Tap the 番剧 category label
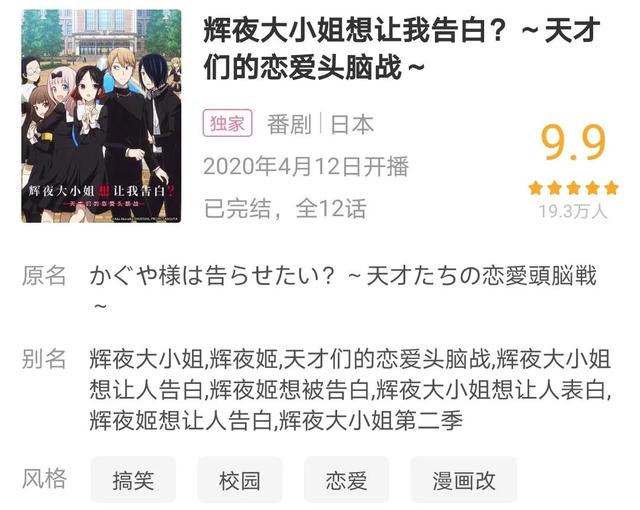Screen dimensions: 640x510 [x=289, y=124]
